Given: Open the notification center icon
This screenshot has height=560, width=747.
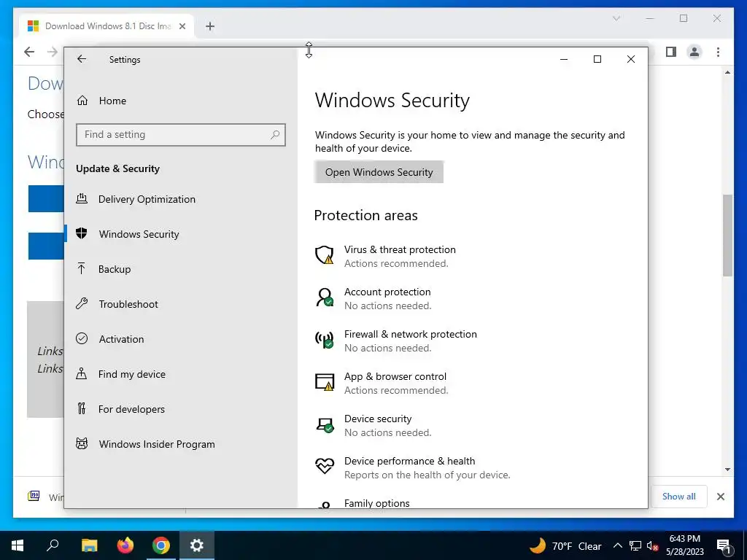Looking at the screenshot, I should click(724, 545).
